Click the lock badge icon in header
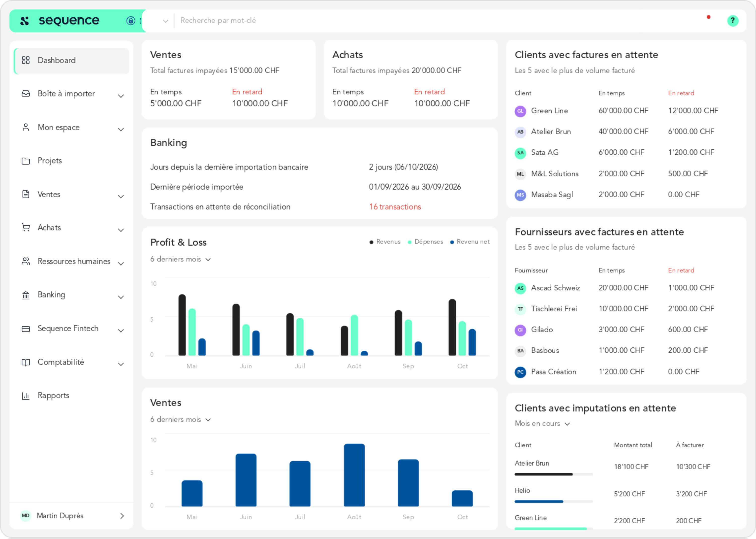Image resolution: width=756 pixels, height=539 pixels. coord(131,21)
